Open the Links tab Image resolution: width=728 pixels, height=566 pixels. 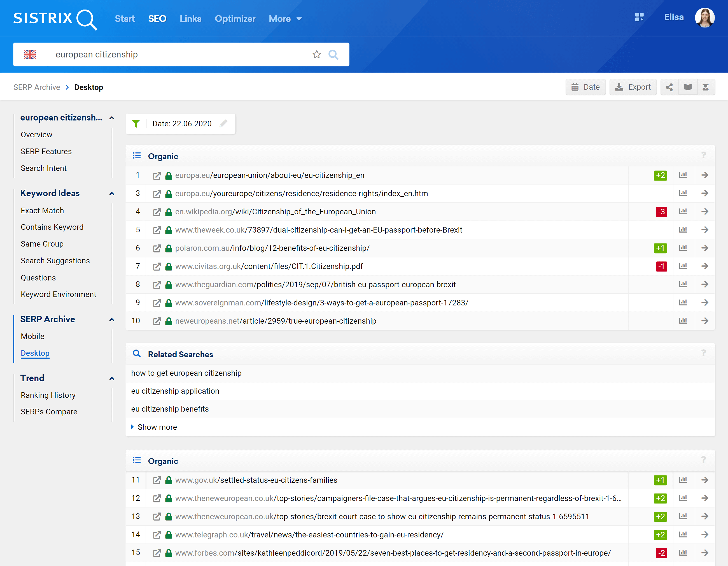pyautogui.click(x=190, y=19)
